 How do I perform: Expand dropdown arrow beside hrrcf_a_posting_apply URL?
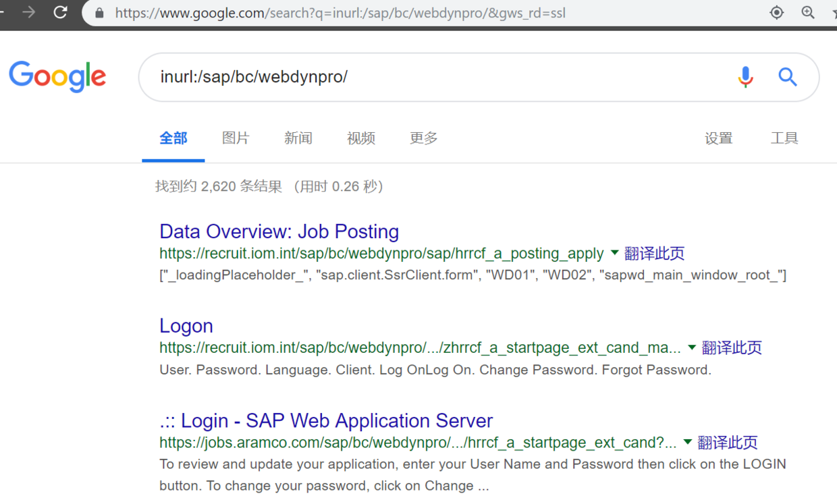pos(614,253)
